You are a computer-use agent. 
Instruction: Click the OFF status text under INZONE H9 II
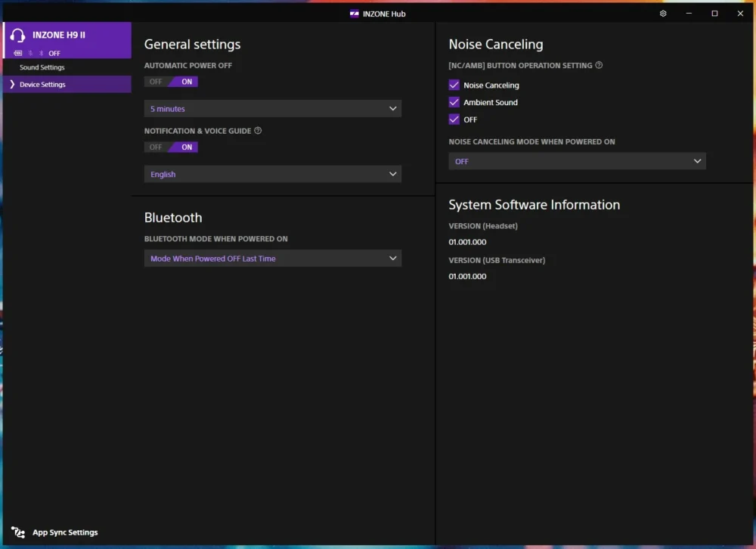(54, 53)
